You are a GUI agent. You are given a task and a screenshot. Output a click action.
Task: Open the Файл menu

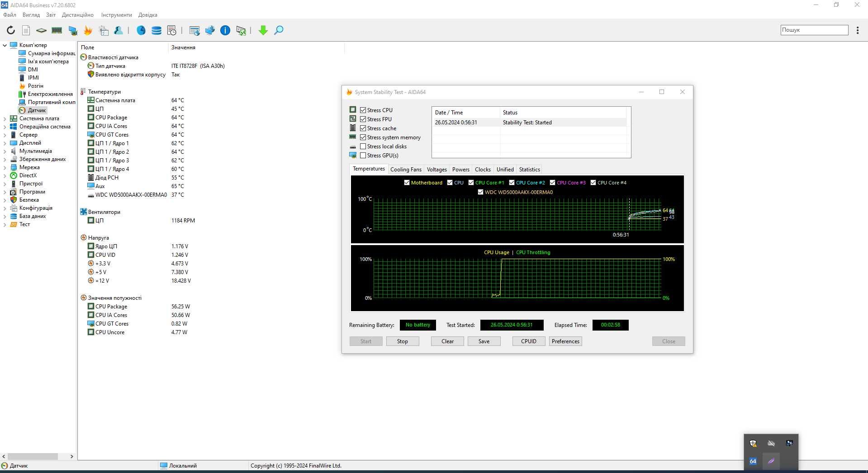9,15
